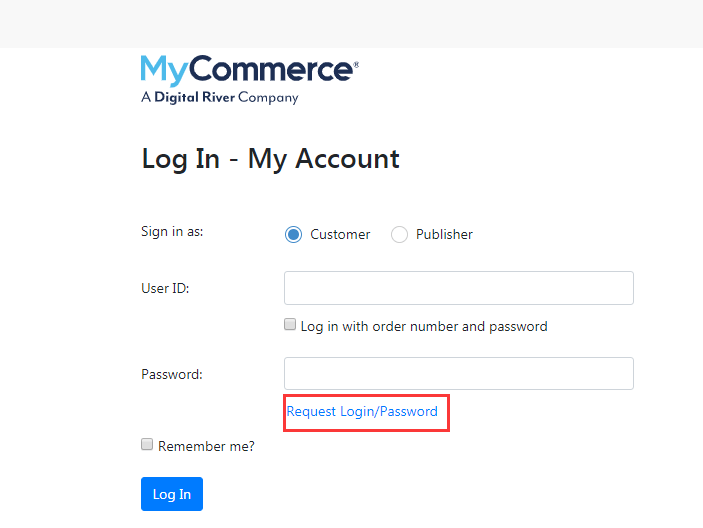703x528 pixels.
Task: Tick the Remember me checkbox
Action: point(147,444)
